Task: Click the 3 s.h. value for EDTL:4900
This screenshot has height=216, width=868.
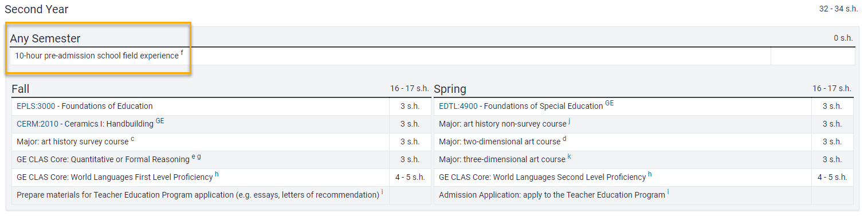Action: (x=832, y=106)
